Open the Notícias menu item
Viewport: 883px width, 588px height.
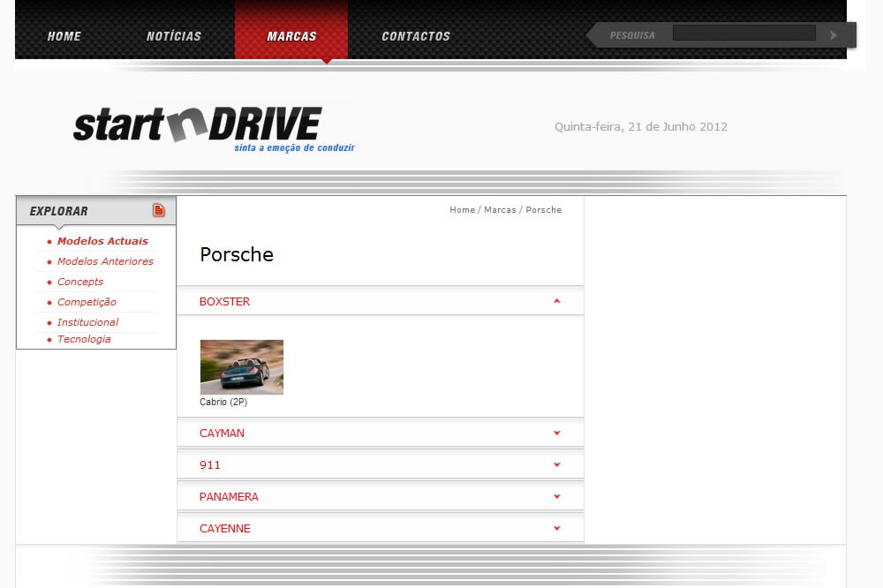(173, 36)
